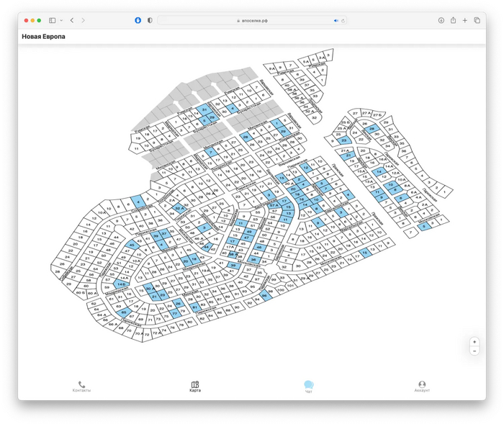Screen dimensions: 504x424
Task: Zoom in the map with plus button
Action: (x=474, y=342)
